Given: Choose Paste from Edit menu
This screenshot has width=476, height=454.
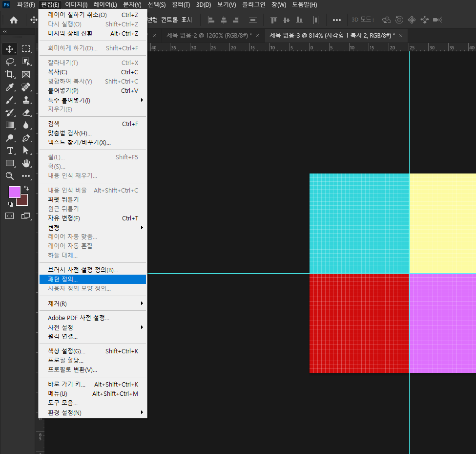Looking at the screenshot, I should (x=93, y=90).
